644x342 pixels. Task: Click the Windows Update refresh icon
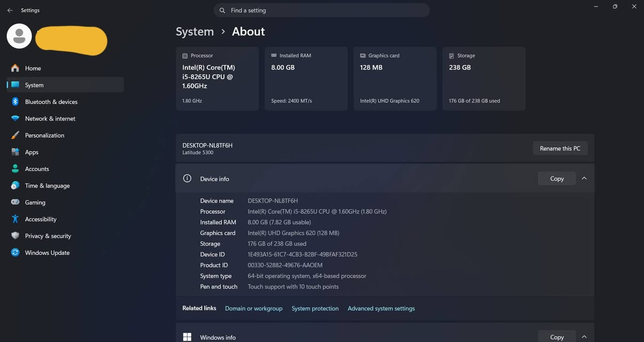point(15,252)
